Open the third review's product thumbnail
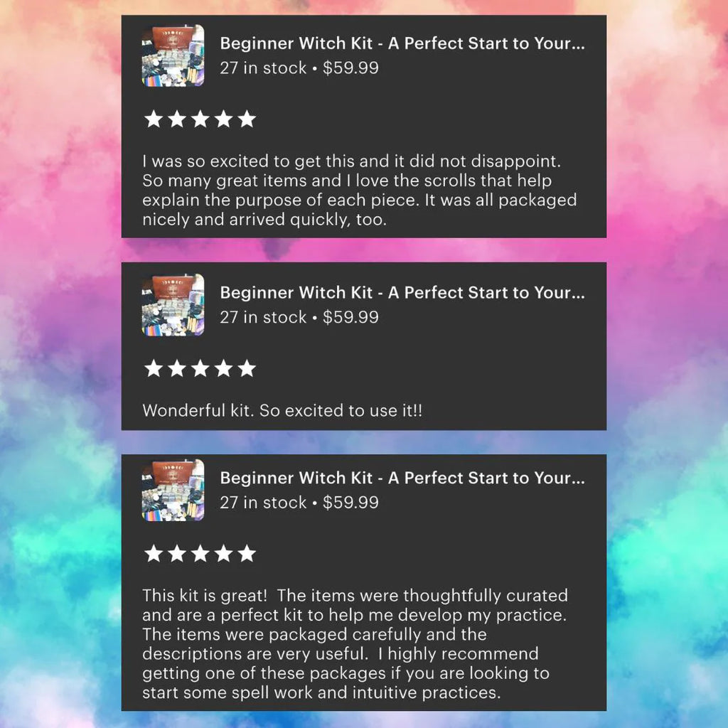The image size is (728, 728). (x=173, y=490)
